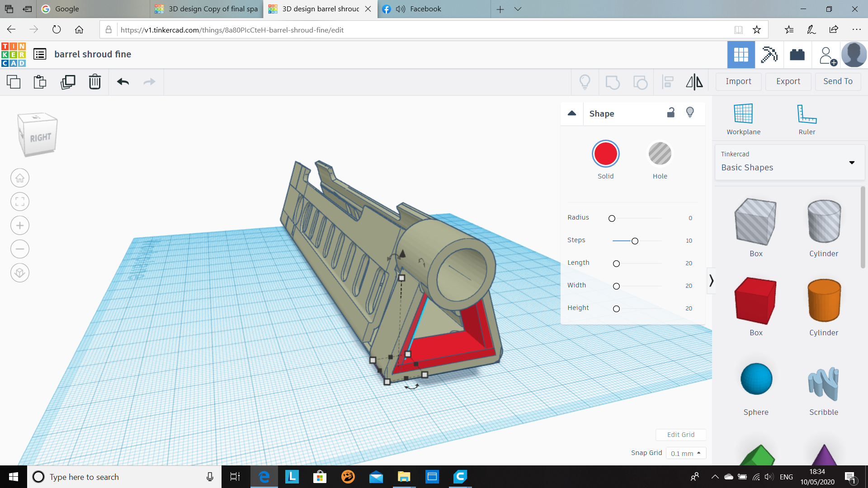Open the designs list icon
868x488 pixels.
coord(40,54)
